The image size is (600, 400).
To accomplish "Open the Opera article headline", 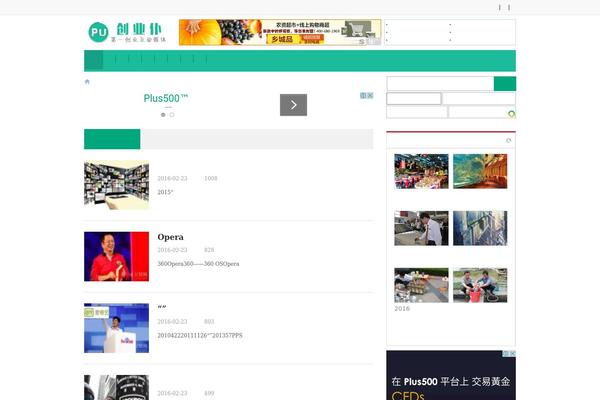I will pyautogui.click(x=170, y=237).
